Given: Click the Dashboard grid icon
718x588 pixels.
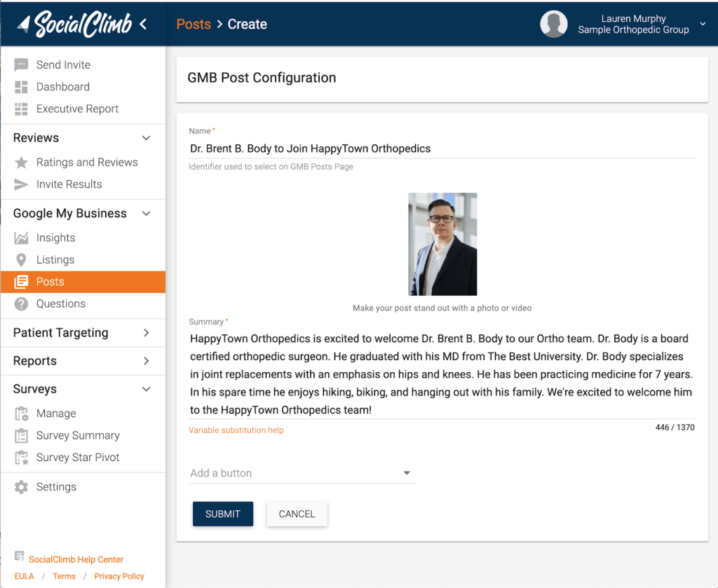Looking at the screenshot, I should coord(21,87).
